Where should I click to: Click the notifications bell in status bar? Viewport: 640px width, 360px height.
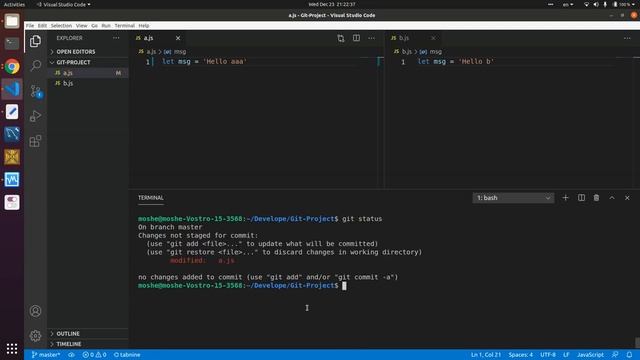pos(629,355)
